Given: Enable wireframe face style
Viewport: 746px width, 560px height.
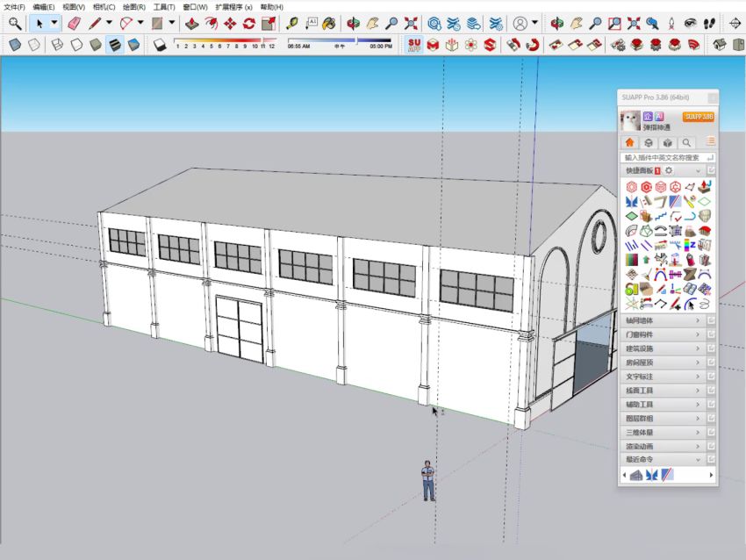Looking at the screenshot, I should point(57,45).
